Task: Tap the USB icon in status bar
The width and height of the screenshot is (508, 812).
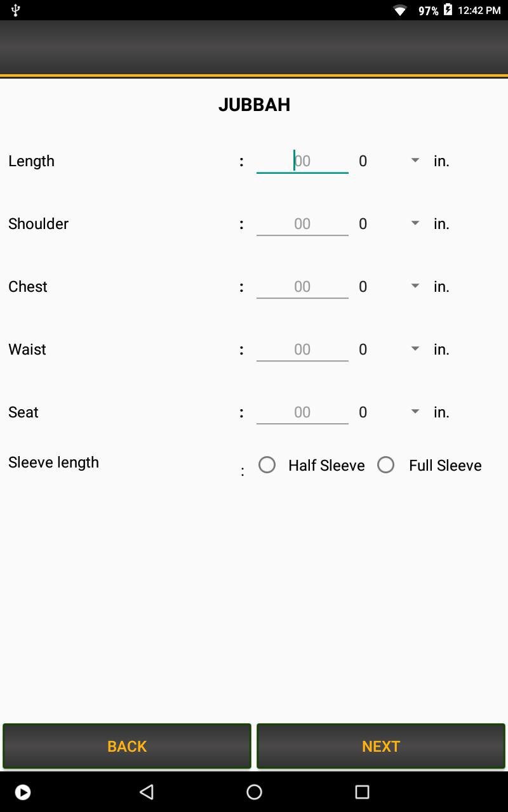Action: click(16, 10)
